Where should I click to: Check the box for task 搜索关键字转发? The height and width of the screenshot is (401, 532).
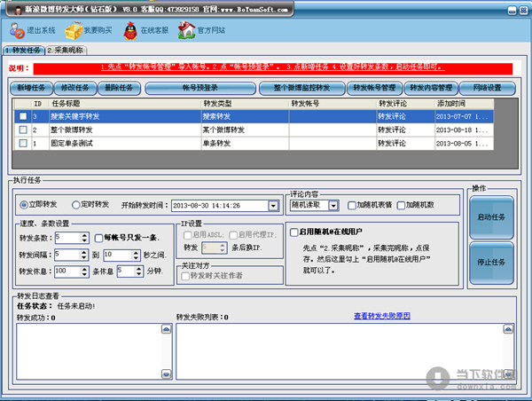pyautogui.click(x=23, y=116)
